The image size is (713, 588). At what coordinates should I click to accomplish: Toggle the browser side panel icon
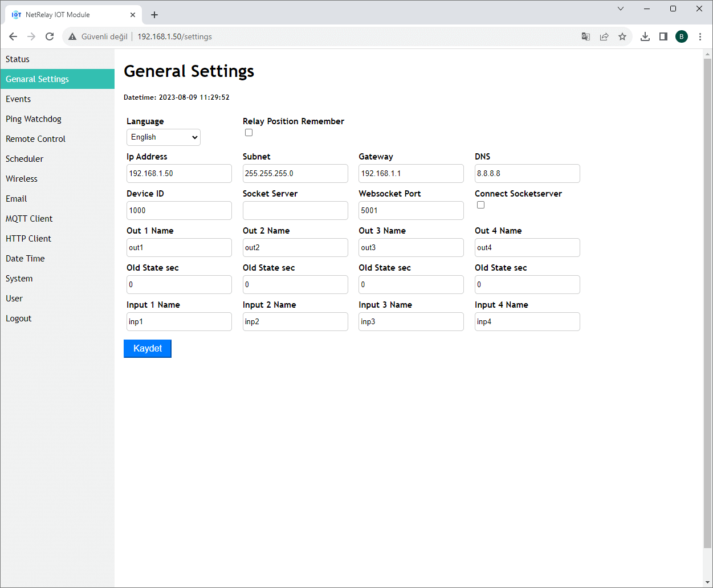663,36
